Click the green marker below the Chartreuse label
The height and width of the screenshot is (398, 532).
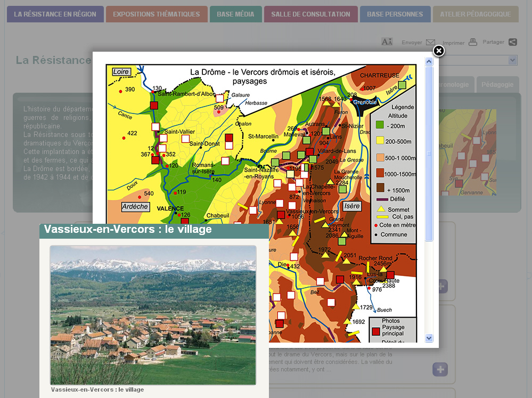click(402, 85)
